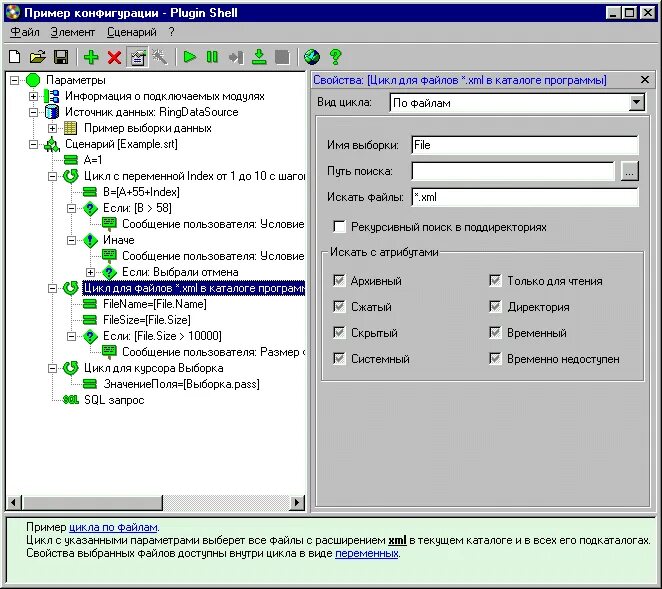
Task: Select B=[A+55+Index] tree row
Action: coord(141,192)
